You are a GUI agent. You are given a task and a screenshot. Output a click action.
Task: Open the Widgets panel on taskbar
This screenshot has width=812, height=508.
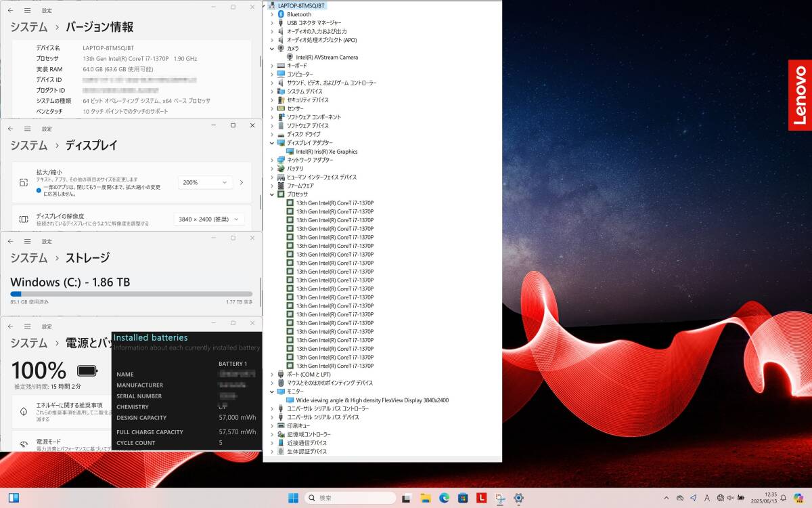(x=14, y=498)
